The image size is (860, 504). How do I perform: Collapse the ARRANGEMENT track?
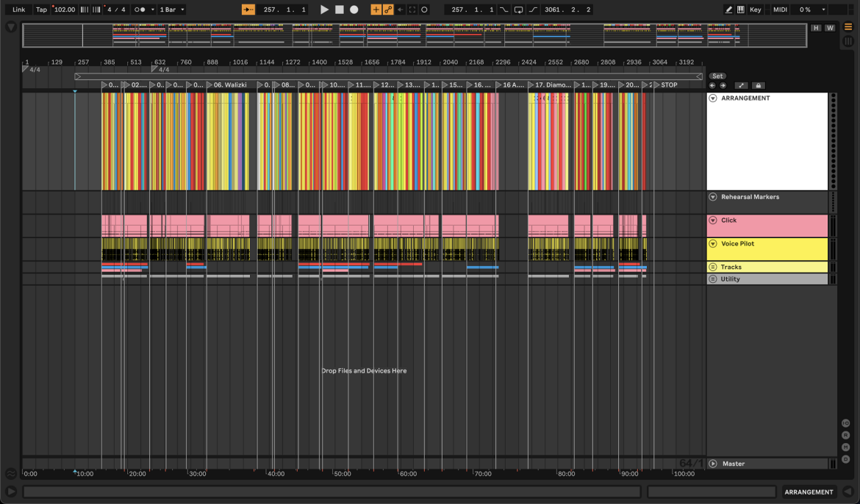(713, 98)
